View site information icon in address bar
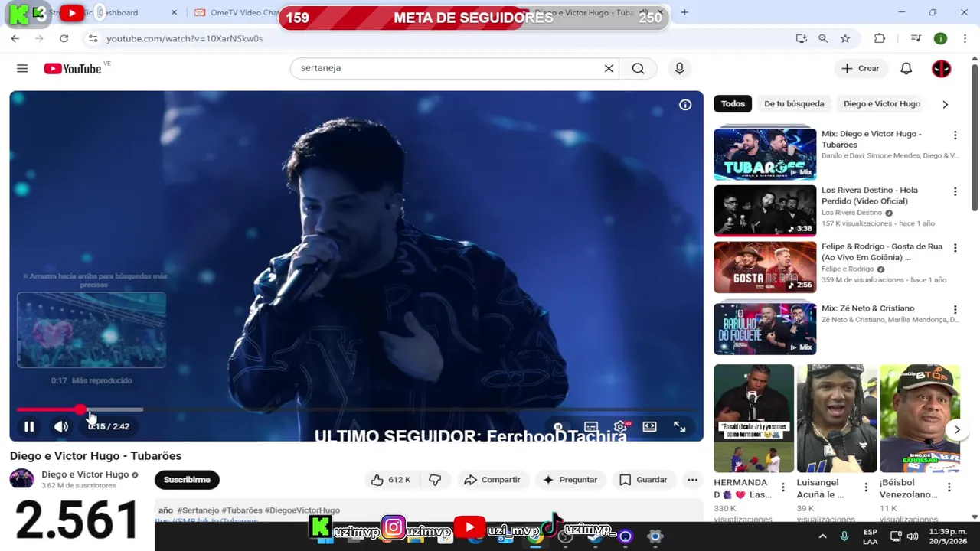 93,38
